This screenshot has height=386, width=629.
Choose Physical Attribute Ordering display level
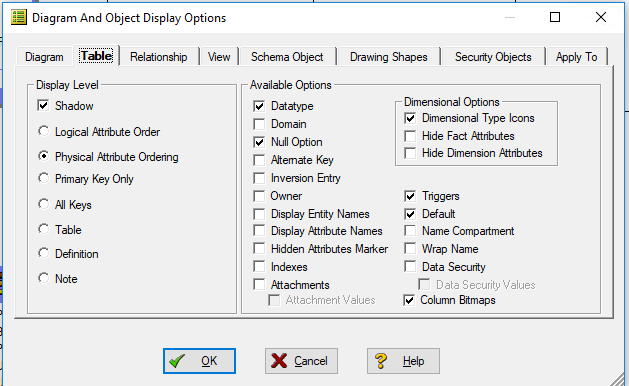click(43, 156)
